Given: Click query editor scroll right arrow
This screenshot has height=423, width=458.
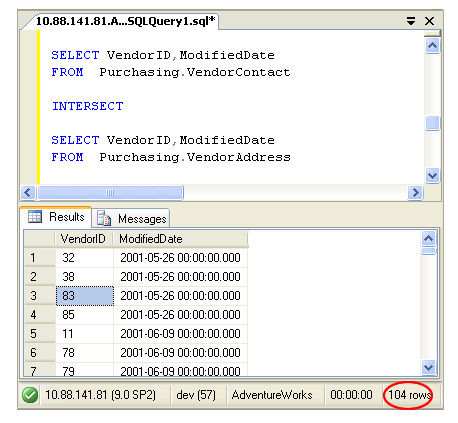Looking at the screenshot, I should (415, 192).
